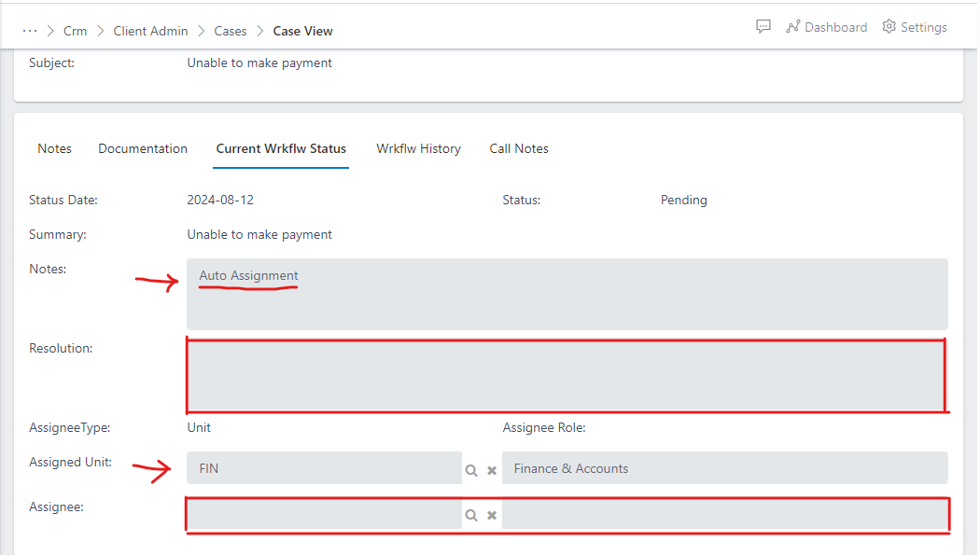
Task: Open the Dashboard link in header
Action: [x=826, y=27]
